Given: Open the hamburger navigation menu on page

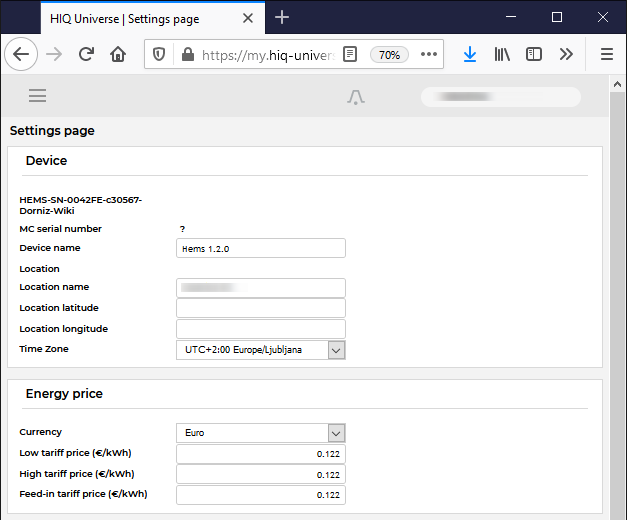Looking at the screenshot, I should pyautogui.click(x=38, y=96).
